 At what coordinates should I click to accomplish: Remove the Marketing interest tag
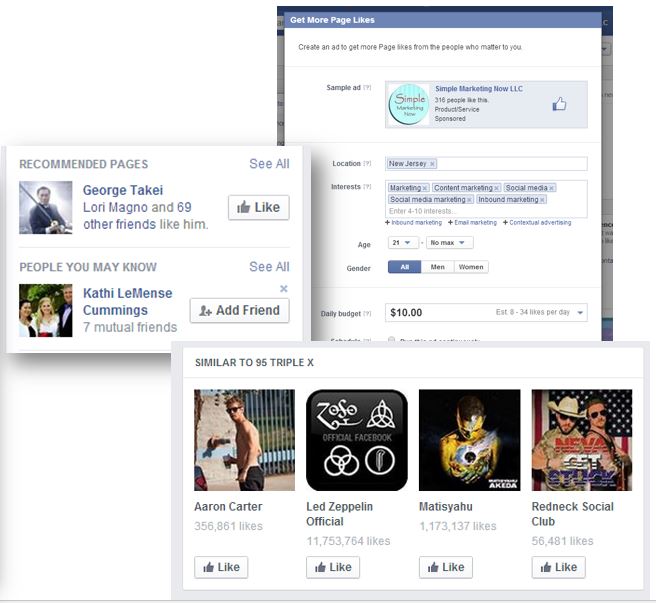point(425,188)
